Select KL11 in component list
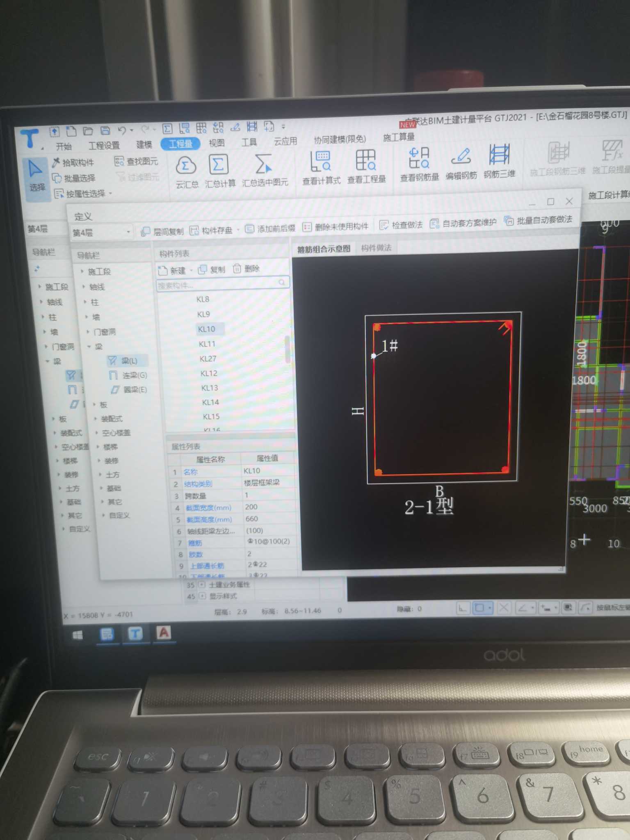 tap(207, 344)
